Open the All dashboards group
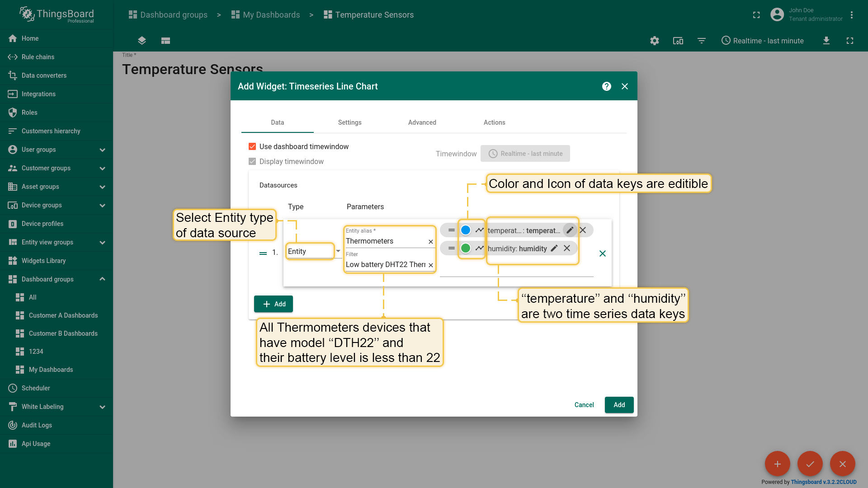Viewport: 868px width, 488px height. (57, 297)
